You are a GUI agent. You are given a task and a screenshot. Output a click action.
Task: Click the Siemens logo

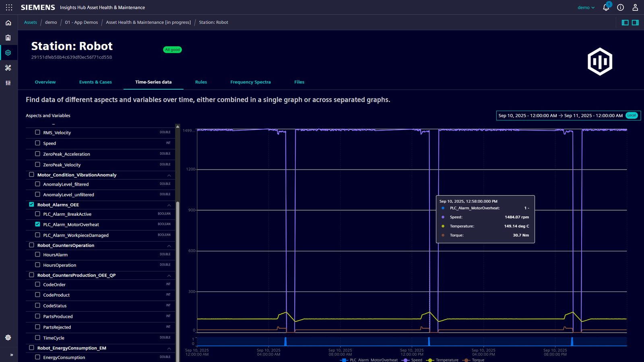(38, 8)
